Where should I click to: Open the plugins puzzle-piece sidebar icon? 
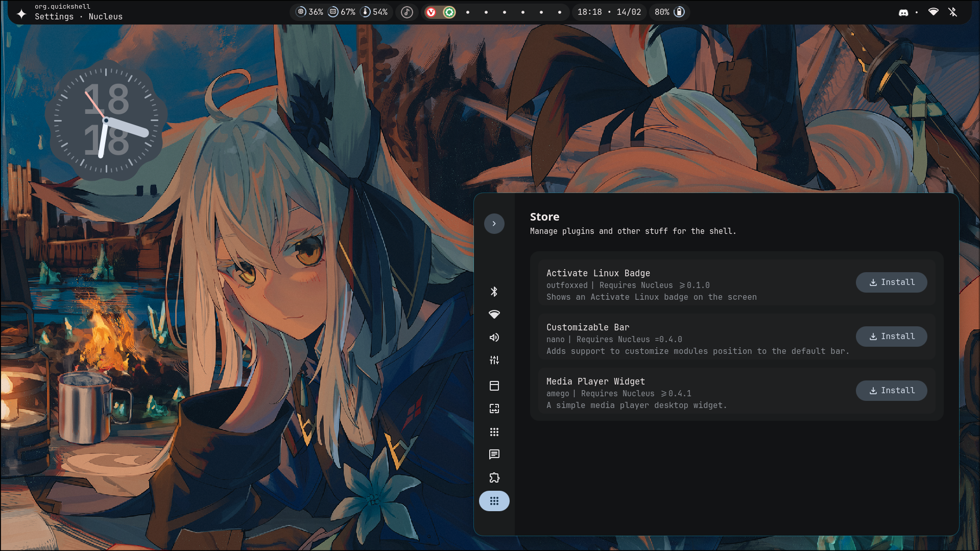point(494,478)
